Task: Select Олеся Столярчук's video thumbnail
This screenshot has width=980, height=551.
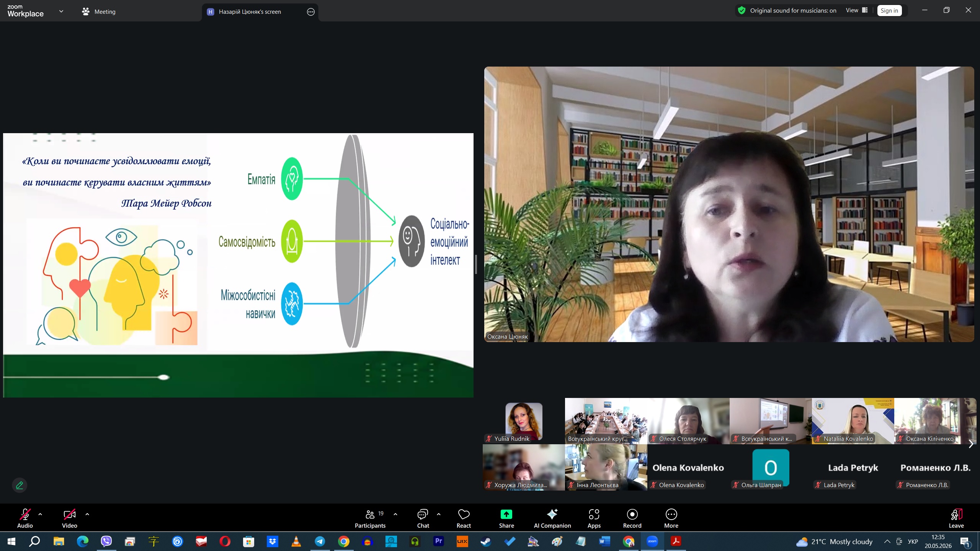Action: point(688,421)
